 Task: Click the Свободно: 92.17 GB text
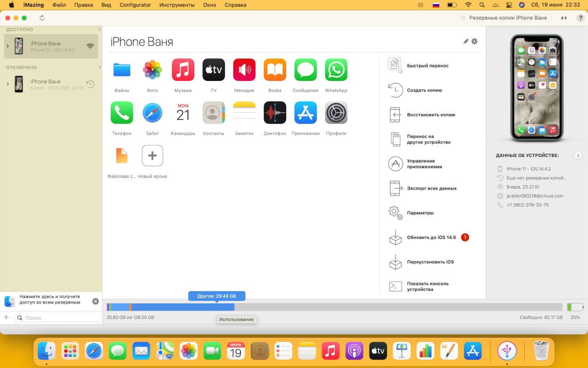541,317
